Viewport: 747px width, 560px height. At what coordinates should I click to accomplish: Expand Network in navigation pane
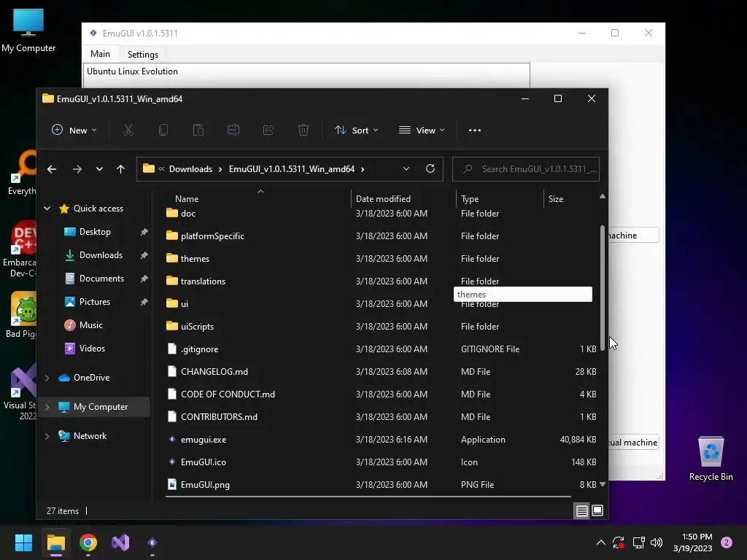click(x=47, y=436)
